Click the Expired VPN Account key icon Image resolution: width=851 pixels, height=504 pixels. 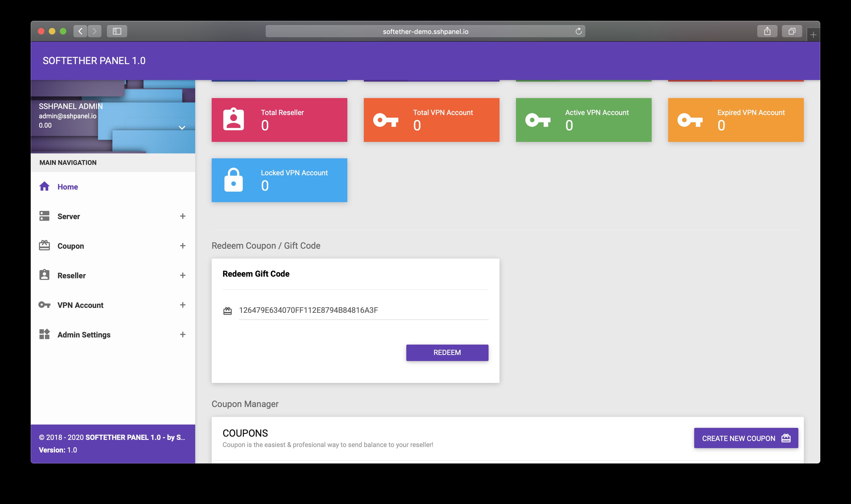tap(690, 120)
